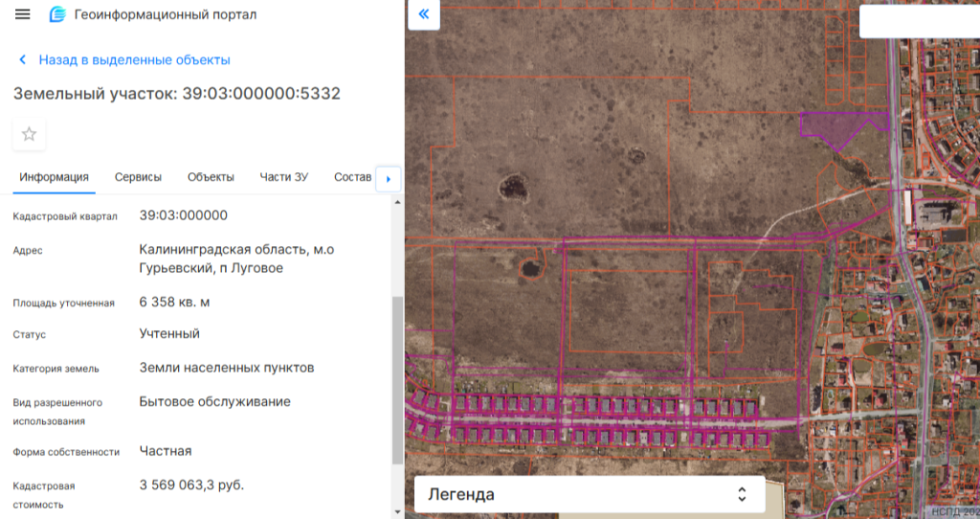Click the back arrow next to Назад в выделенные объекты
The width and height of the screenshot is (980, 519).
coord(23,60)
